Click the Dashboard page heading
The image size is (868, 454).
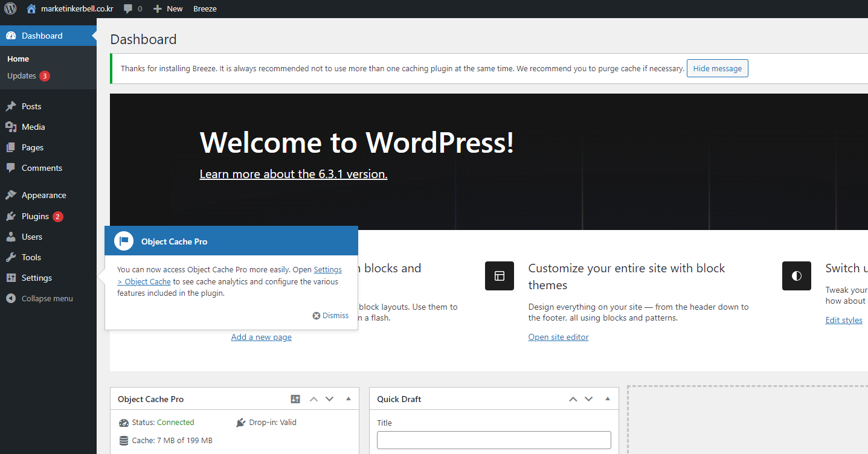(x=144, y=39)
